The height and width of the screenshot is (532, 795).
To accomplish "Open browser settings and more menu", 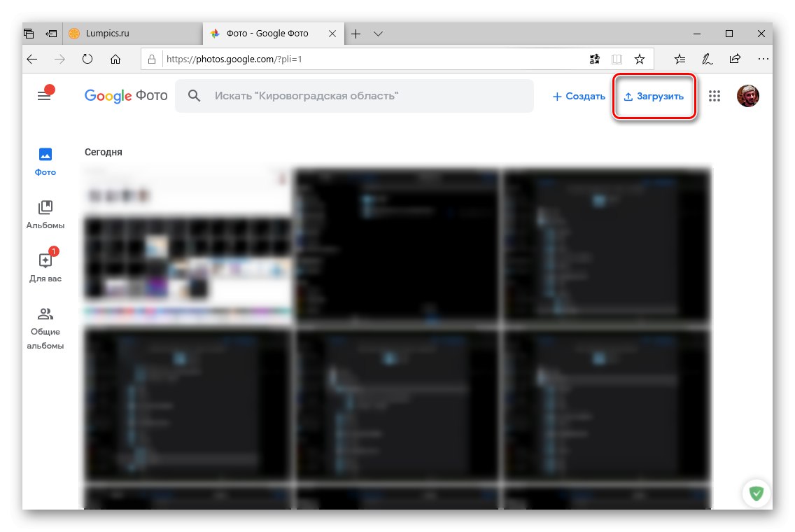I will [x=763, y=59].
